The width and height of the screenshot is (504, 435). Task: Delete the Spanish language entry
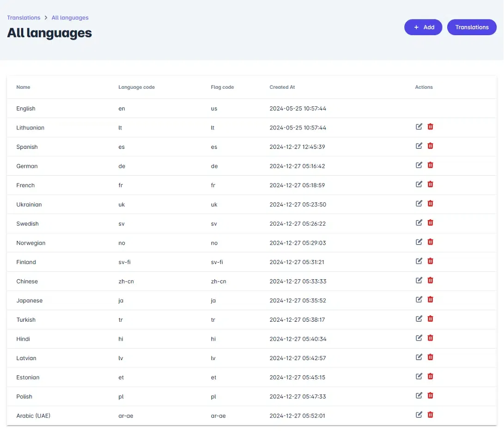click(x=430, y=146)
